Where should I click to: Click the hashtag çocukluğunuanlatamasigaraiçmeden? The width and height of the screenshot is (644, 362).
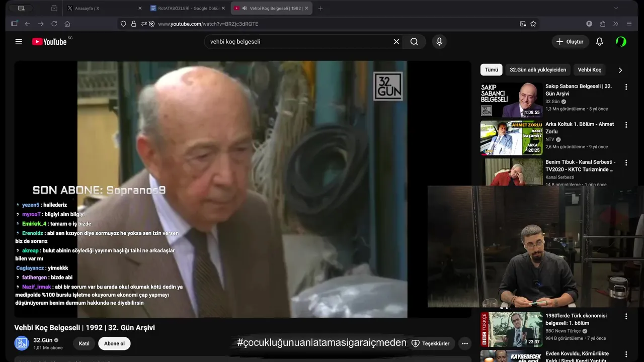point(321,343)
